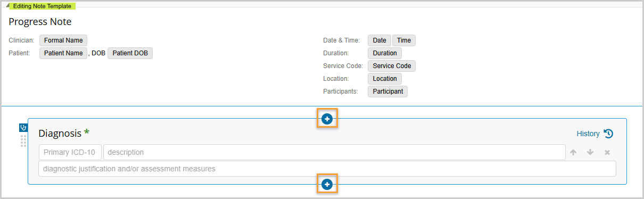Select the Participant placeholder chip
The height and width of the screenshot is (199, 644).
pyautogui.click(x=388, y=92)
